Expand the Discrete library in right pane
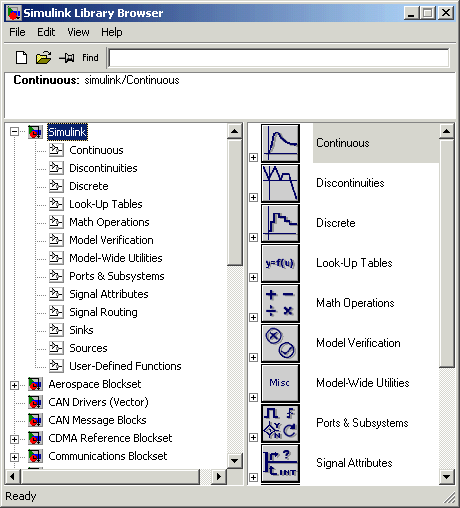 click(x=253, y=237)
